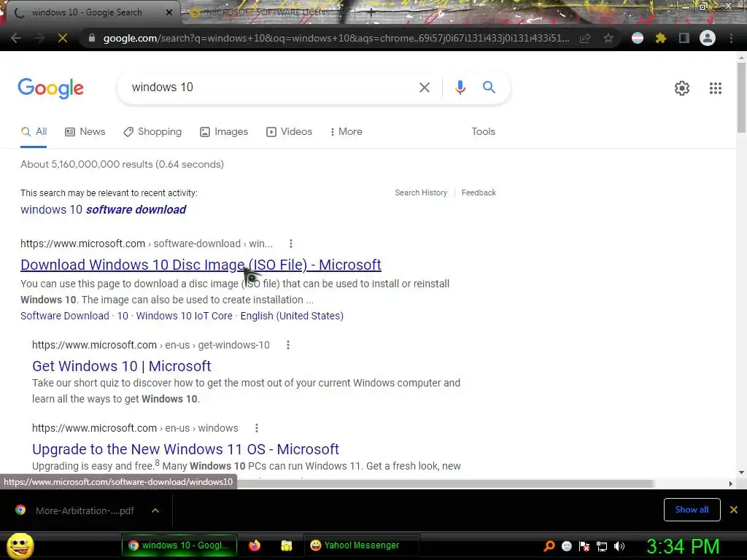Click the horizontal scrollbar right arrow
Screen dimensions: 747x560
pyautogui.click(x=731, y=484)
